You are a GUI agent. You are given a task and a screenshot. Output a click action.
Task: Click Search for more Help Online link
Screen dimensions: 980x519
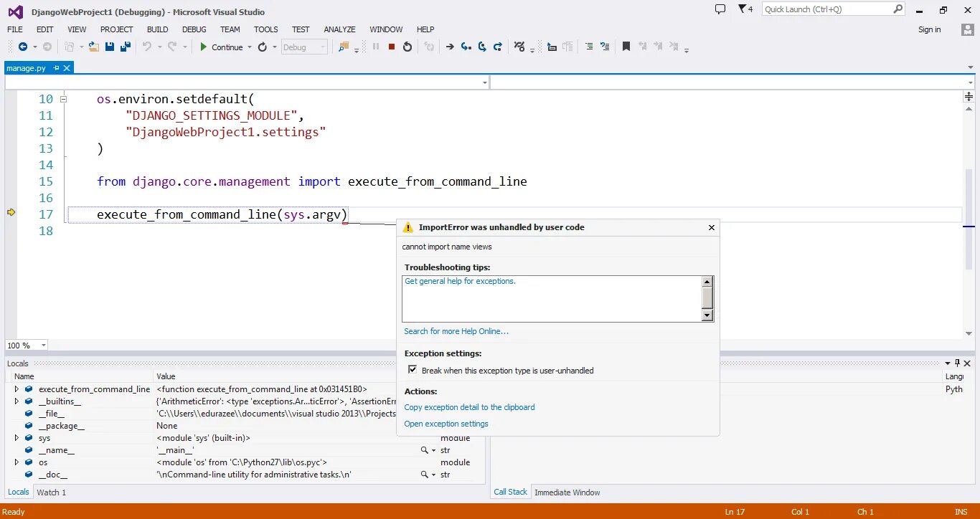click(456, 331)
